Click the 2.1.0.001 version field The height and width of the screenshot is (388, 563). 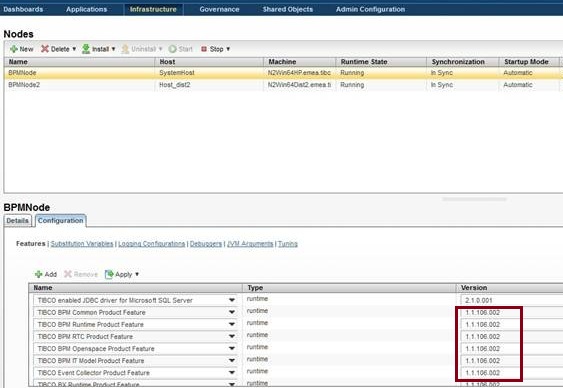point(512,300)
